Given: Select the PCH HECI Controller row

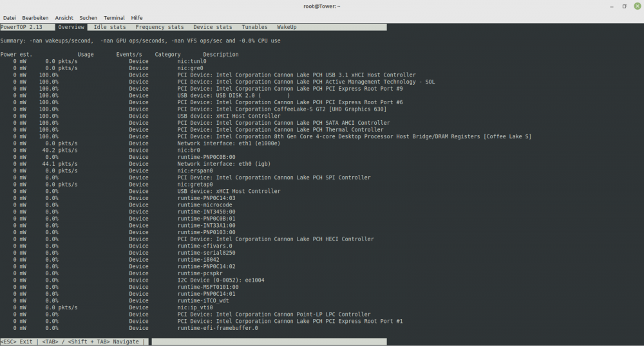Looking at the screenshot, I should [193, 239].
